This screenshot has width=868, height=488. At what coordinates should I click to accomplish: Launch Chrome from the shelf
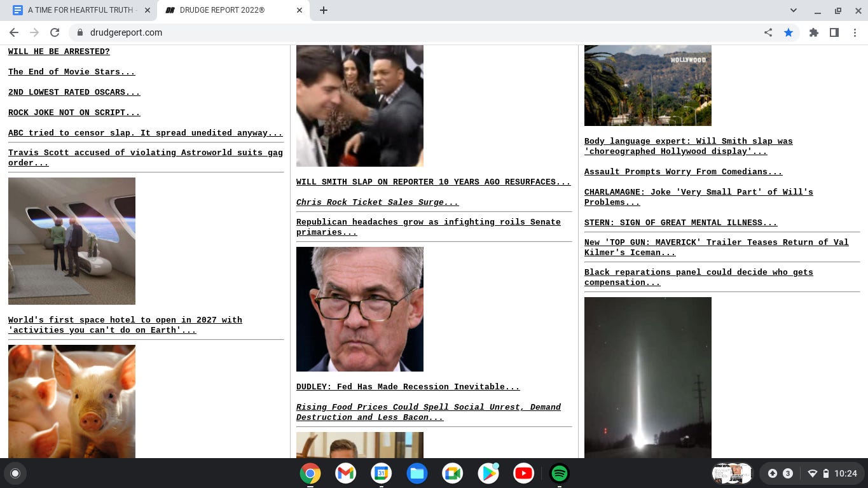click(310, 473)
